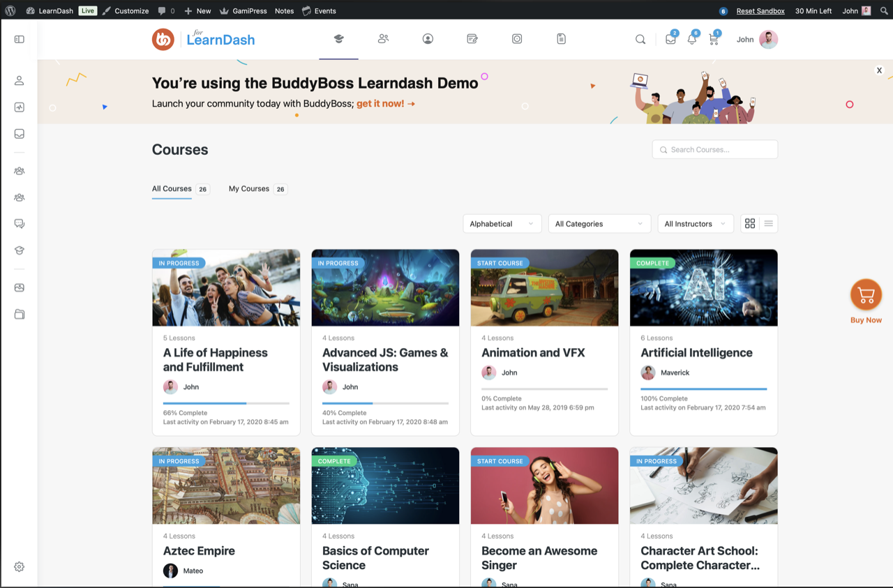Image resolution: width=893 pixels, height=588 pixels.
Task: Open the header search magnifier icon
Action: click(640, 40)
